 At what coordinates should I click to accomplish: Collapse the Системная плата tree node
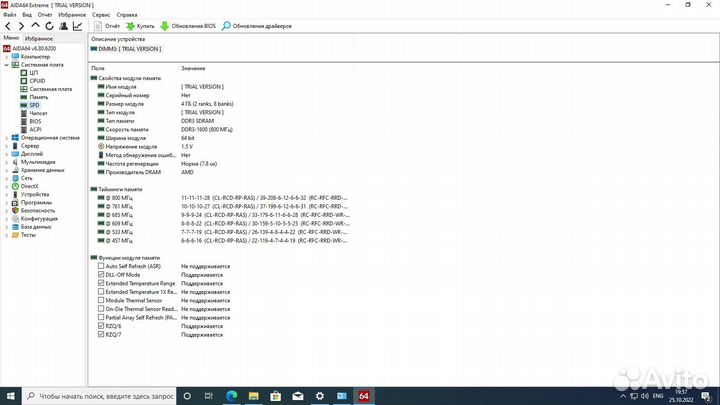(x=6, y=65)
